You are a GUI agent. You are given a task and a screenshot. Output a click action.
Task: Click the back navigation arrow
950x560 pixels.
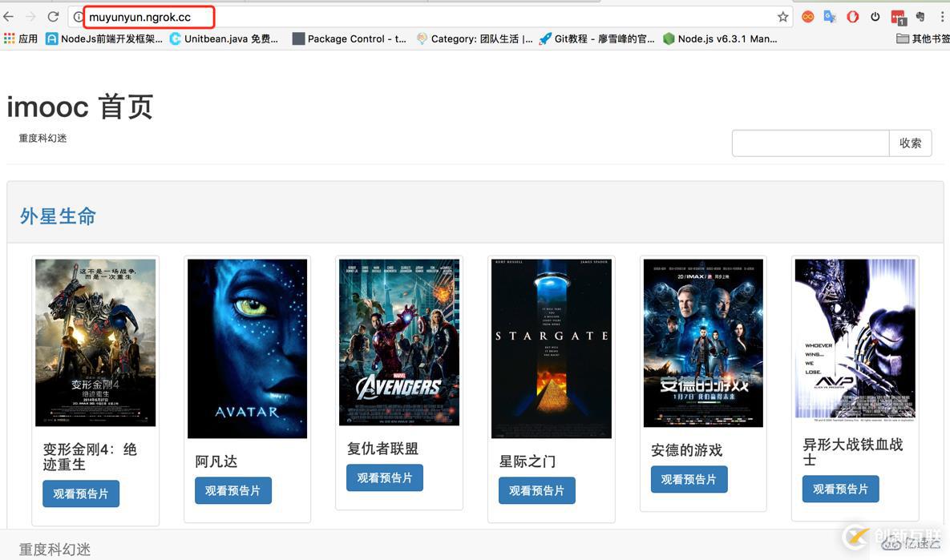click(x=10, y=16)
